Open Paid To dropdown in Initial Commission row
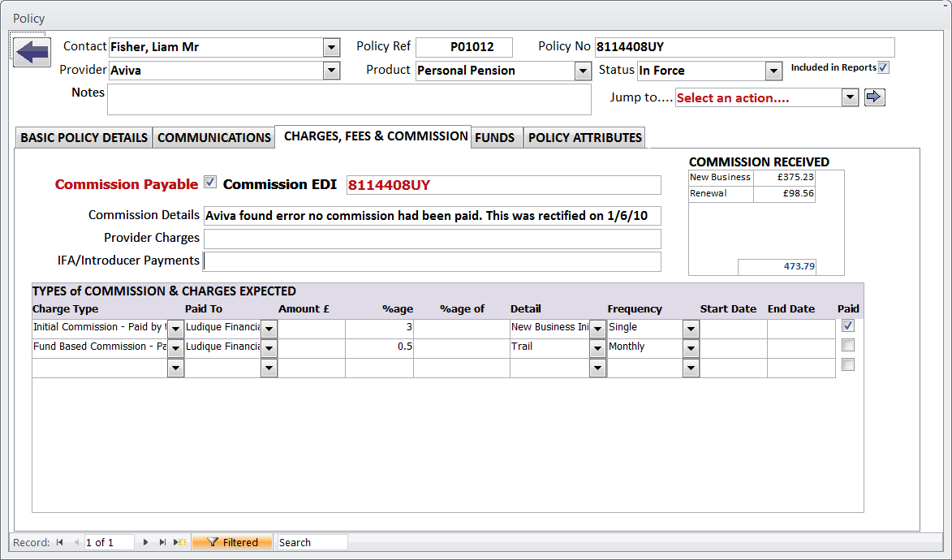 (269, 329)
